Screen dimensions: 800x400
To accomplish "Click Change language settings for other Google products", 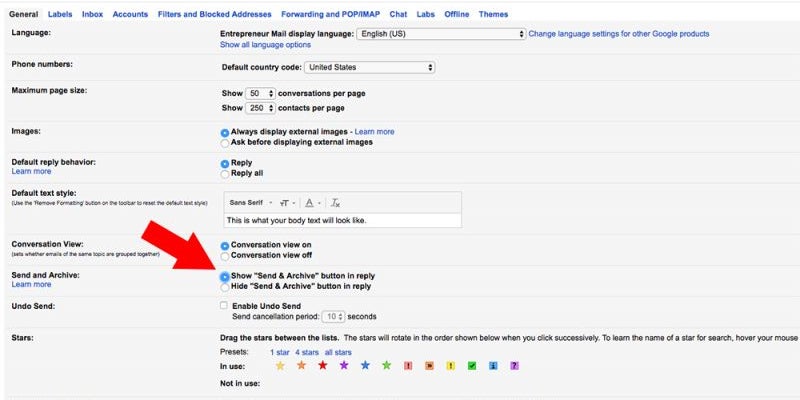I will pyautogui.click(x=619, y=34).
